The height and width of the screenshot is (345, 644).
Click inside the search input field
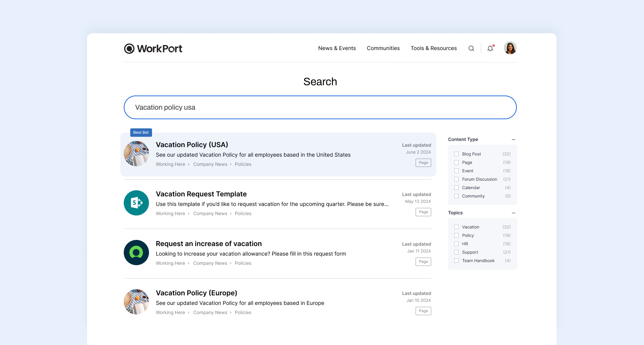point(320,107)
